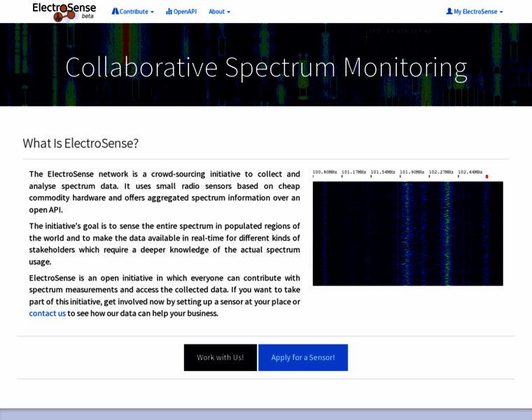Image resolution: width=532 pixels, height=420 pixels.
Task: Click the spectrum waterfall image
Action: click(408, 233)
